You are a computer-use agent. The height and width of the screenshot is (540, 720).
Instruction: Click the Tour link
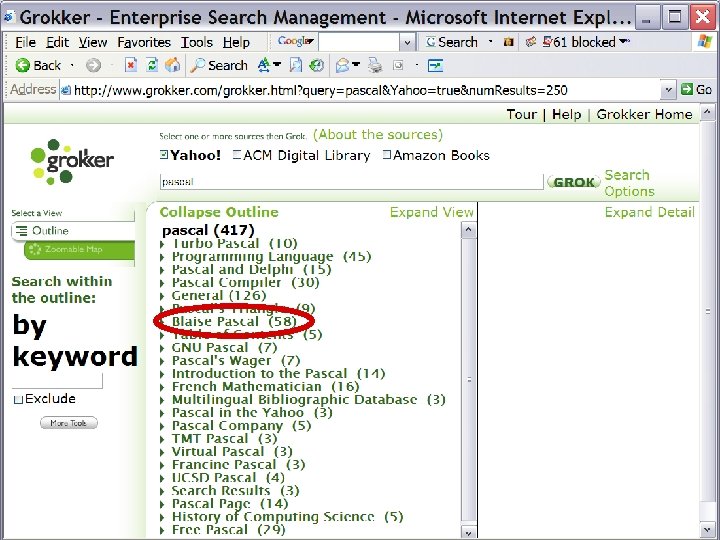click(x=522, y=114)
